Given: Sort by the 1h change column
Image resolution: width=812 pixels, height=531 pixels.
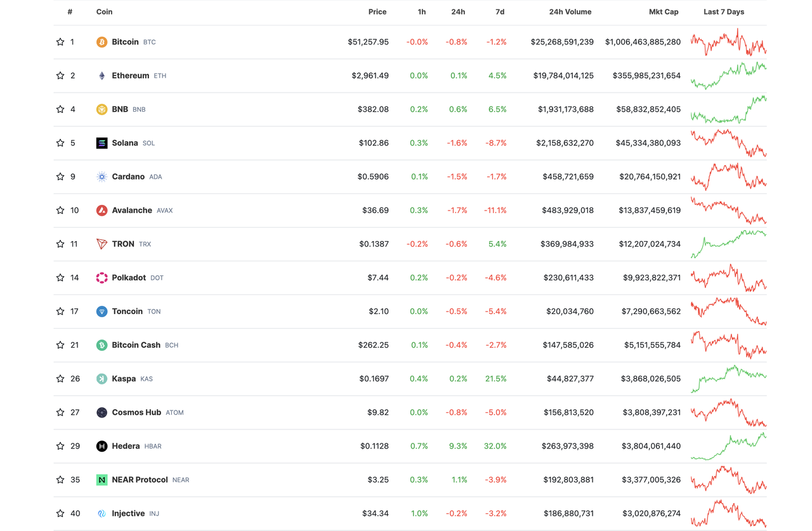Looking at the screenshot, I should click(422, 12).
